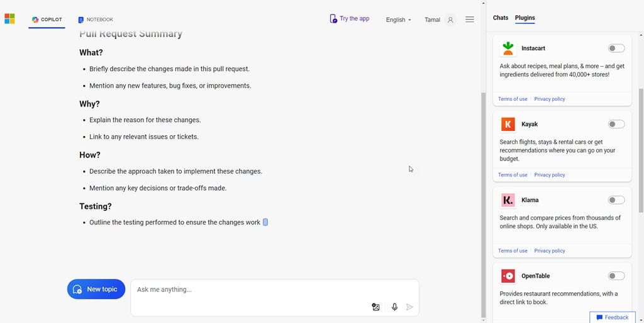Open Instacart Privacy policy
This screenshot has height=323, width=644.
[550, 99]
